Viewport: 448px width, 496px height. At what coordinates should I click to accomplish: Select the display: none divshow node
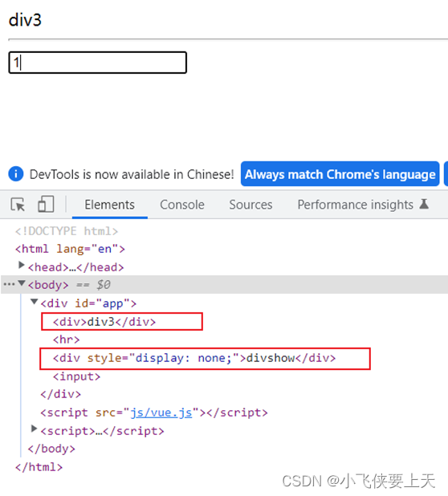194,358
